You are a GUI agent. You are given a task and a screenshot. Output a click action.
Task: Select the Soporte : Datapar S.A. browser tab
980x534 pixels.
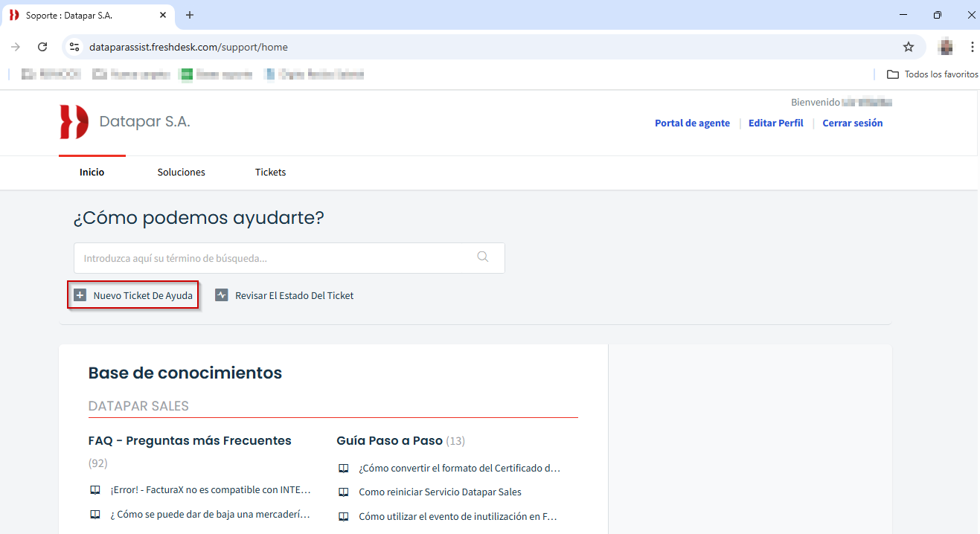(88, 15)
